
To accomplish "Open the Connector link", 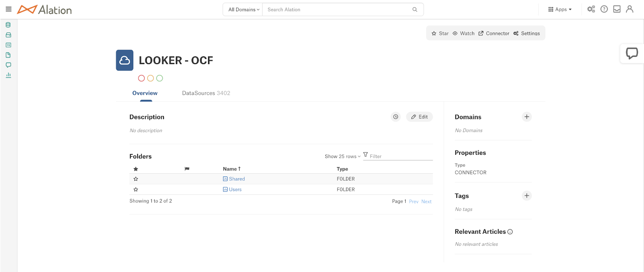I will click(494, 33).
